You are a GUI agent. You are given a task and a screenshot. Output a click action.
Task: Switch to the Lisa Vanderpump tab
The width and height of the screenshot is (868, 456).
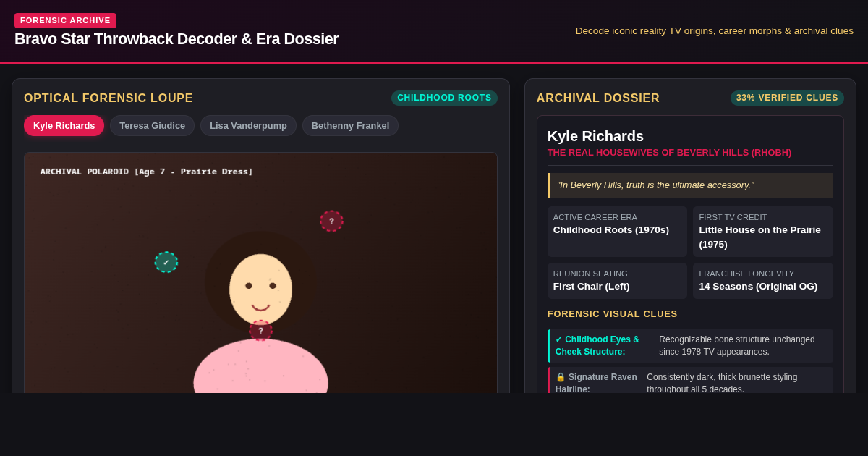pos(248,125)
